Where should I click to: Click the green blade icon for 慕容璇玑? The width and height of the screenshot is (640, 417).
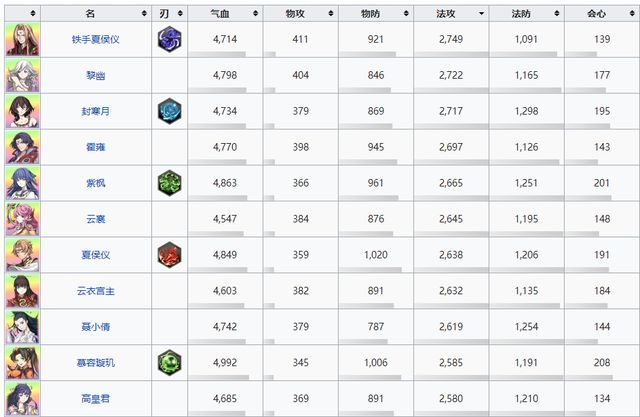pyautogui.click(x=170, y=362)
